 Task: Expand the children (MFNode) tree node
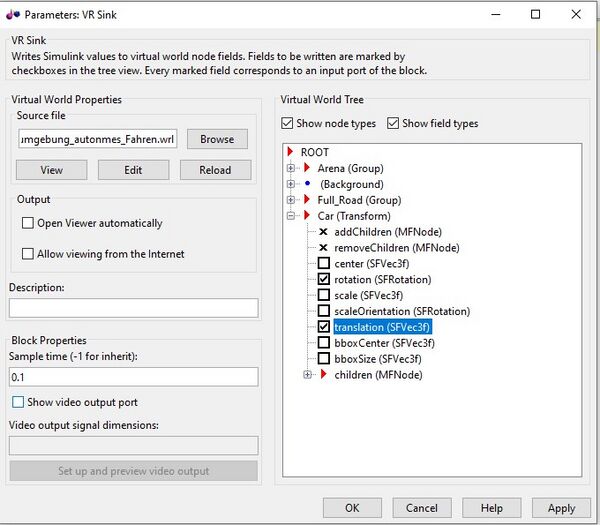[x=307, y=375]
